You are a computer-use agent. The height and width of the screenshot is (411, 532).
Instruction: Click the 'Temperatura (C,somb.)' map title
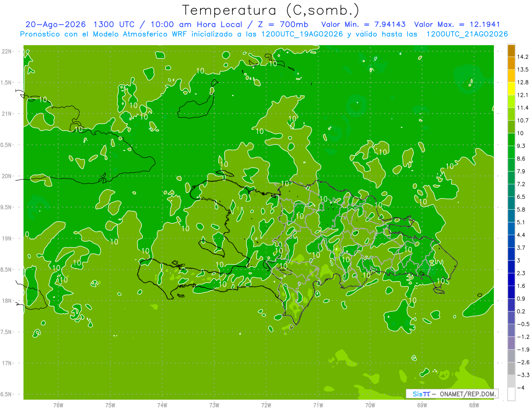(270, 10)
